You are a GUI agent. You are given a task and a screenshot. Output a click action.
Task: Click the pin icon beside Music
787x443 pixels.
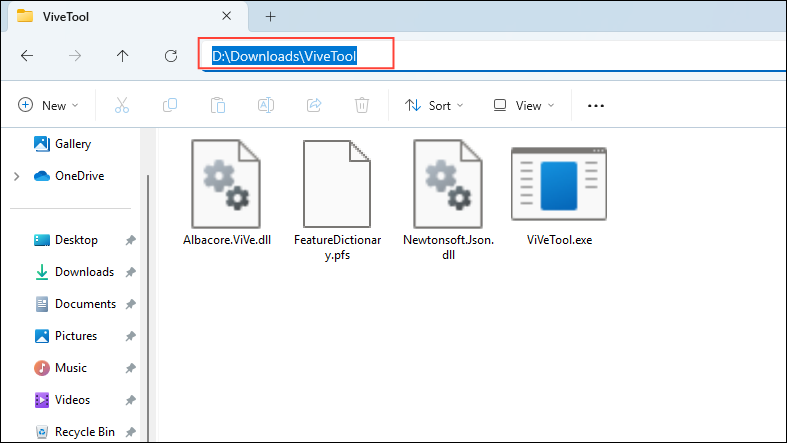click(130, 368)
